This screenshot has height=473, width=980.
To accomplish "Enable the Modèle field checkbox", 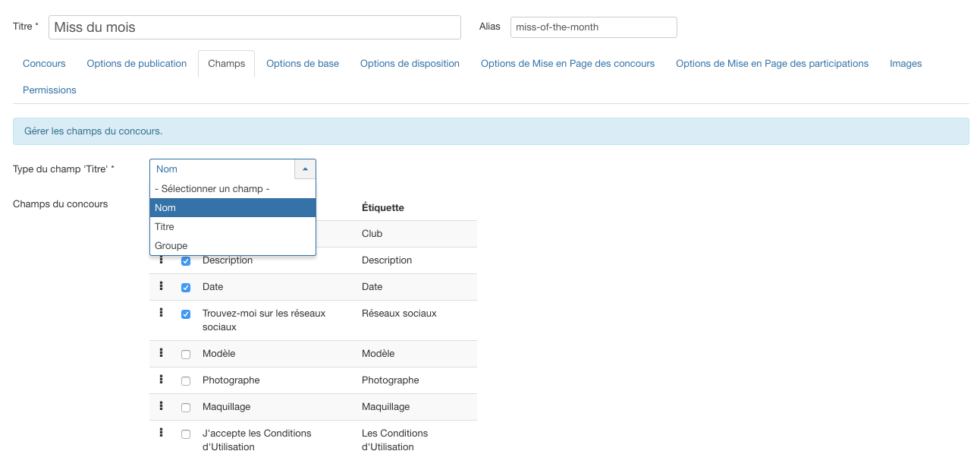I will [186, 355].
